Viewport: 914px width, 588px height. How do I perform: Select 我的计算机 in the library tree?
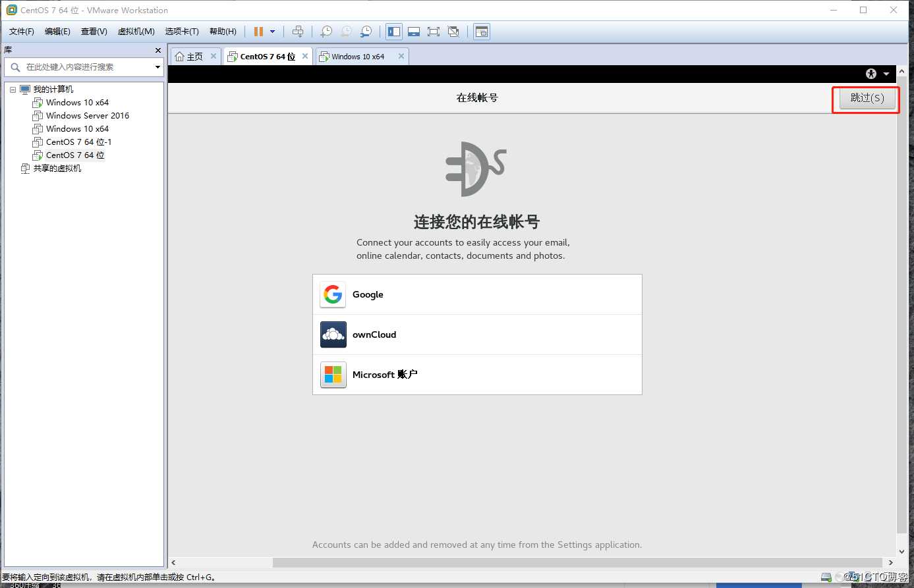click(53, 90)
